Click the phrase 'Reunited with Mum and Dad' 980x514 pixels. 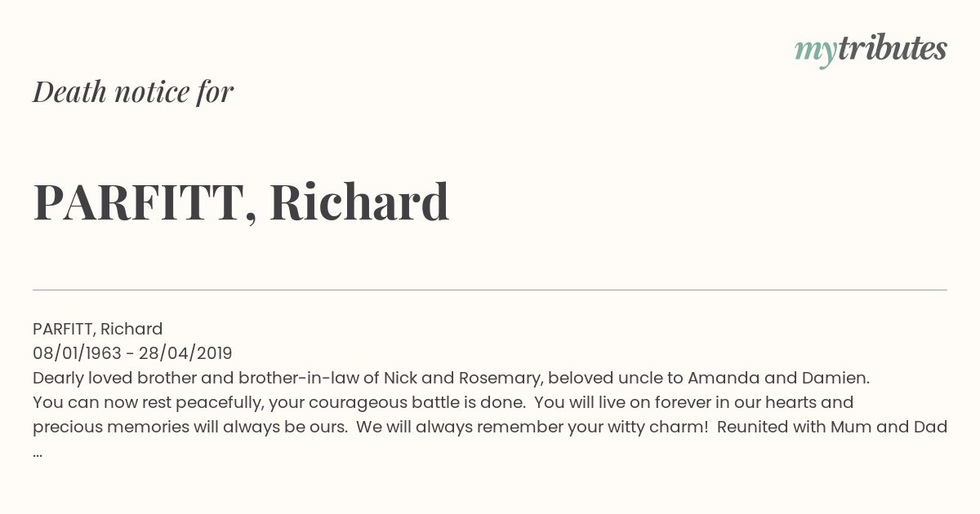832,427
